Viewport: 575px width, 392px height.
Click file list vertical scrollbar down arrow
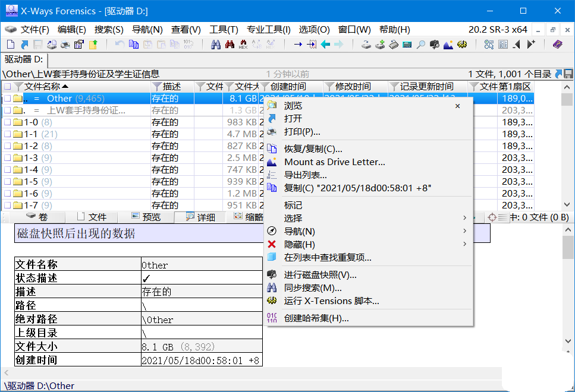point(567,204)
